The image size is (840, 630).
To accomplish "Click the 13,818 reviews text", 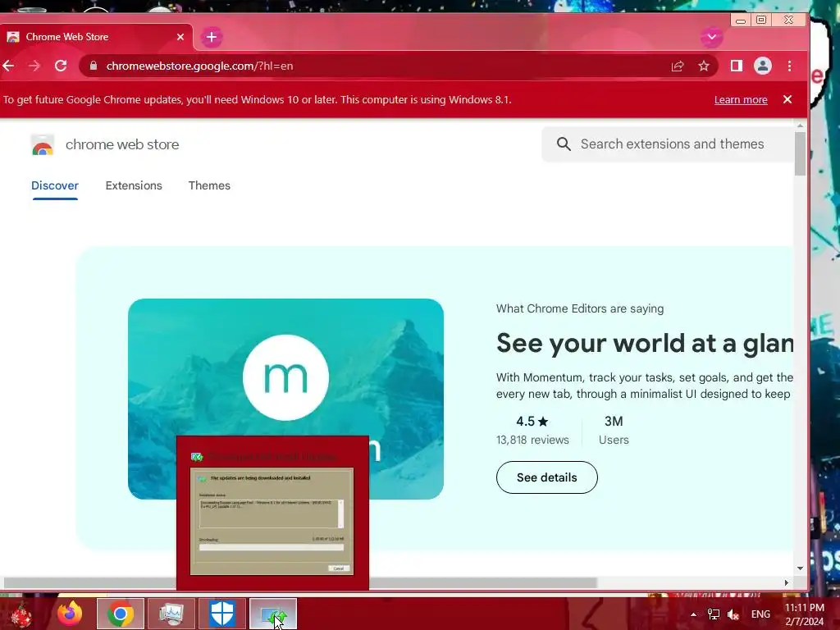I will 532,440.
